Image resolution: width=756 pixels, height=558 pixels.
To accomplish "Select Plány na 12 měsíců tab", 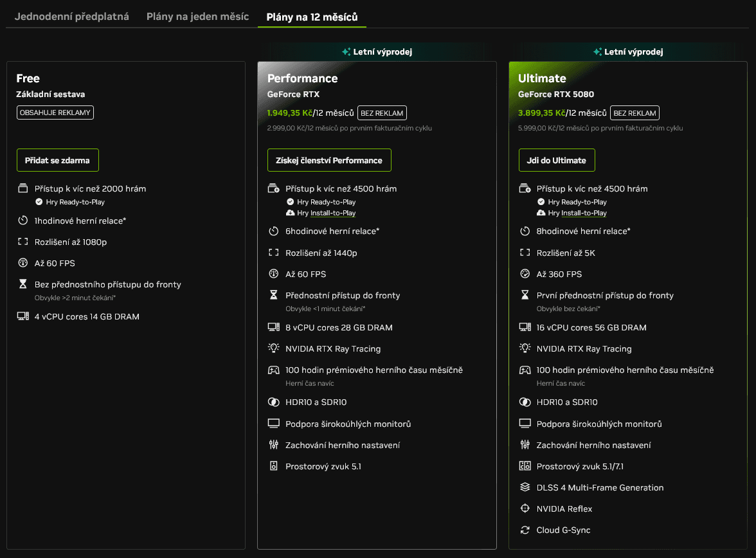I will point(312,17).
